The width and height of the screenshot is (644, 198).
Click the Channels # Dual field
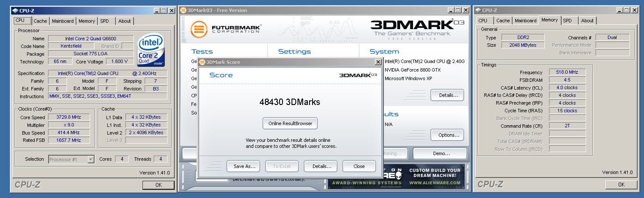click(612, 37)
